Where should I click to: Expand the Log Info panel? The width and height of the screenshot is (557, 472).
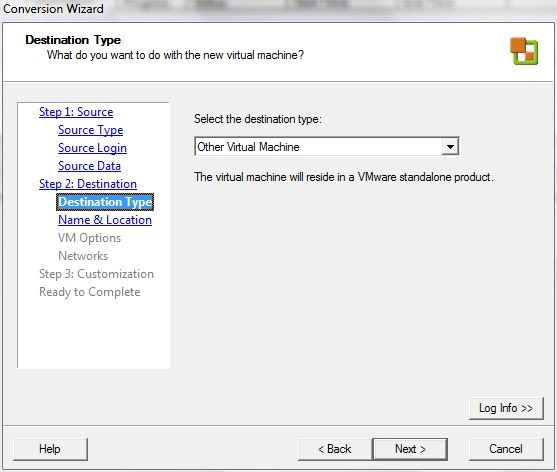tap(506, 408)
